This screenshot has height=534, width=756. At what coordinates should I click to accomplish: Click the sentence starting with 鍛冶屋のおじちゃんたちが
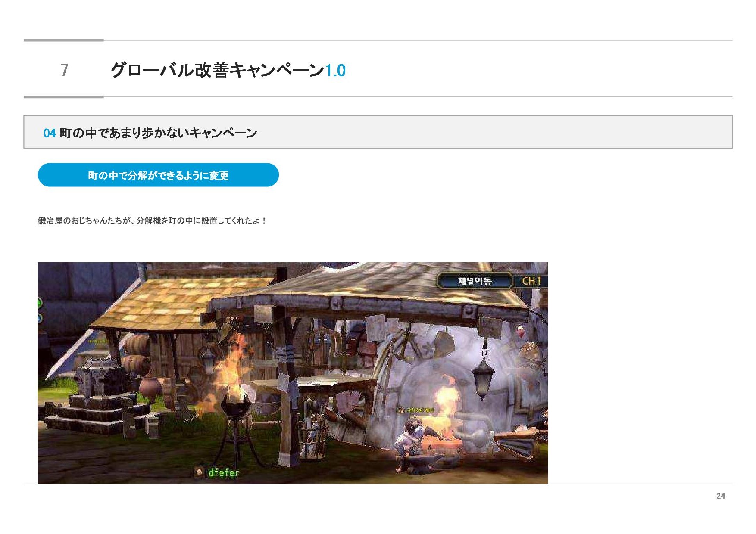point(153,221)
